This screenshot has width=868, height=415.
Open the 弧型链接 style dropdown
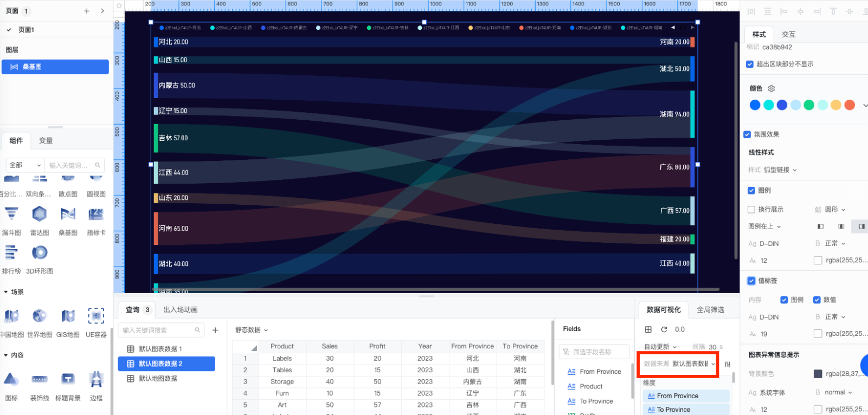780,170
